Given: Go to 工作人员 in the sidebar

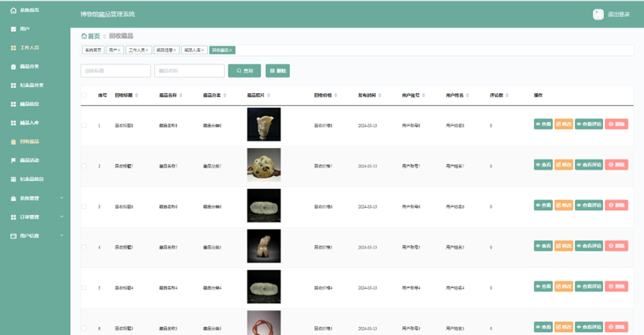Looking at the screenshot, I should [x=25, y=48].
